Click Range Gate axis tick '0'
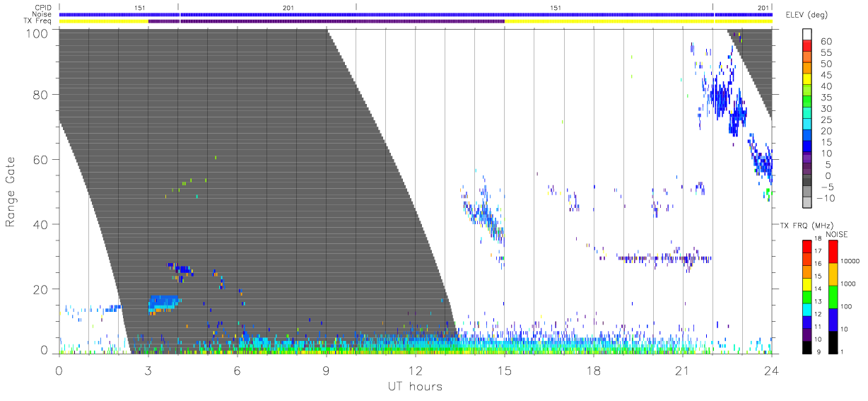Viewport: 868px width, 401px height. (x=44, y=350)
